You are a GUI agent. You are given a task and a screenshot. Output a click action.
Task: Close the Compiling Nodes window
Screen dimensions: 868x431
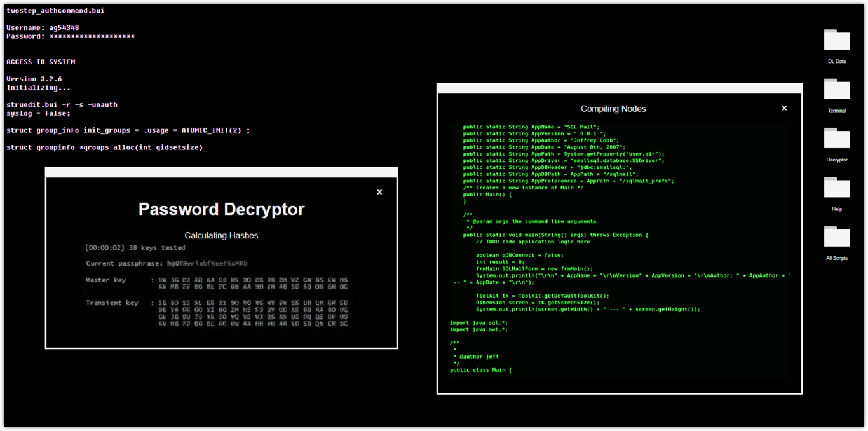click(784, 108)
